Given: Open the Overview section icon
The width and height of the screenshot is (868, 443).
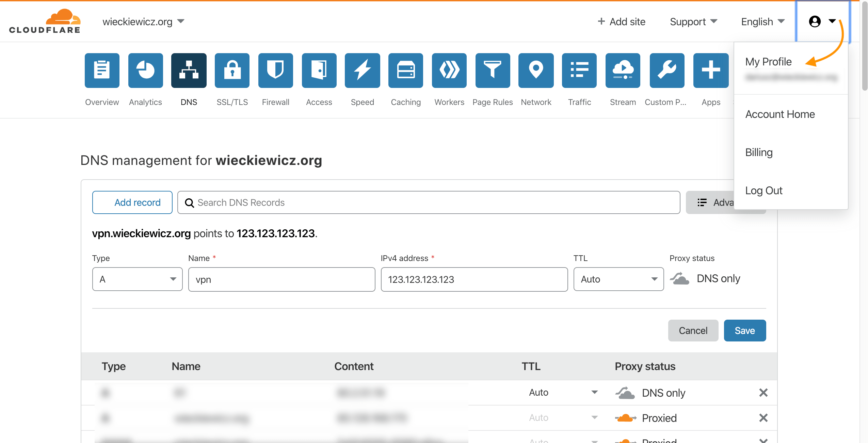Looking at the screenshot, I should (x=102, y=71).
